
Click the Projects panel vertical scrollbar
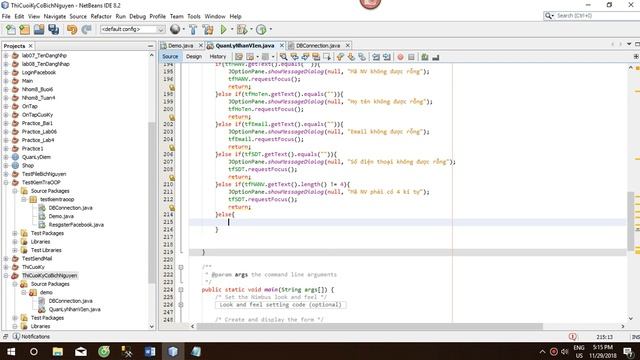click(151, 202)
